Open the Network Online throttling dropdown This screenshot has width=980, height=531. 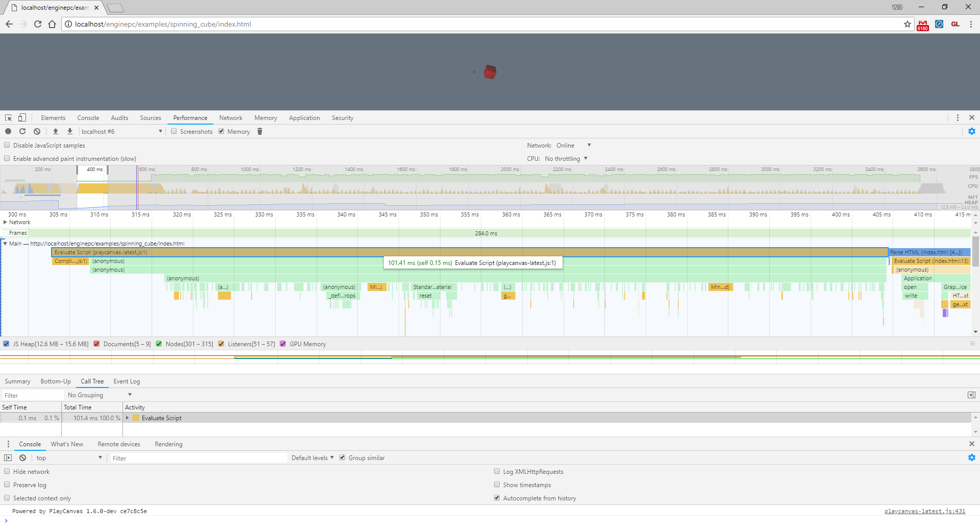click(x=574, y=145)
